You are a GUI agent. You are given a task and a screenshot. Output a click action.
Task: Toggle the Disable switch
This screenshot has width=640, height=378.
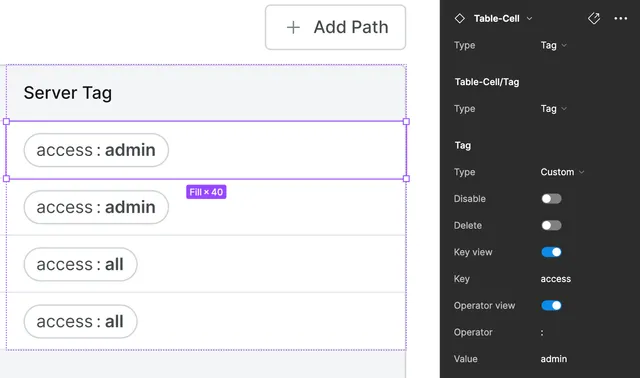tap(551, 199)
